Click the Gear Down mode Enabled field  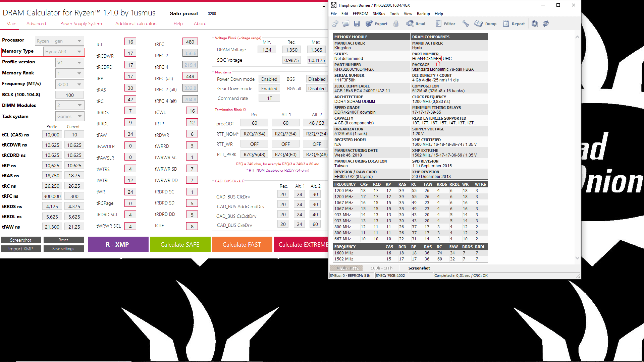(x=269, y=88)
